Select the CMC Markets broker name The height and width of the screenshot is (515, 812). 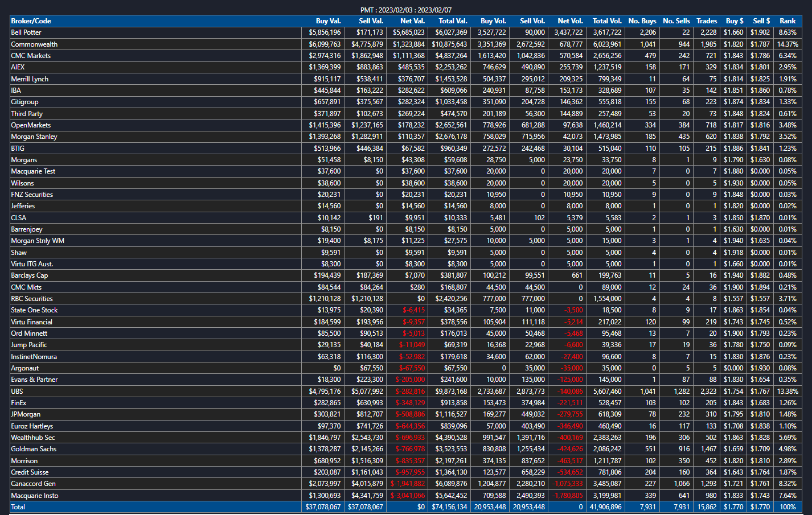coord(31,56)
